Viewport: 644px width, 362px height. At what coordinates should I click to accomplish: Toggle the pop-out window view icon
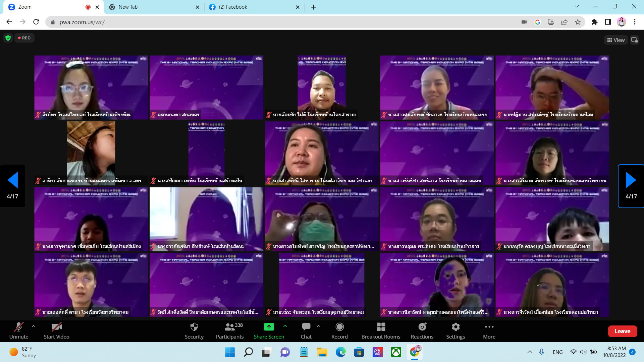coord(634,40)
